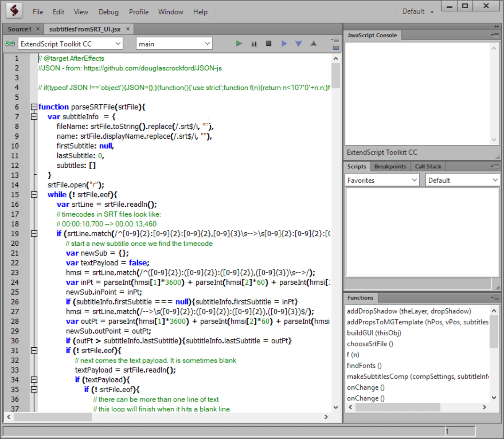Screen dimensions: 504x439
Task: Step into the function call
Action: tap(298, 43)
